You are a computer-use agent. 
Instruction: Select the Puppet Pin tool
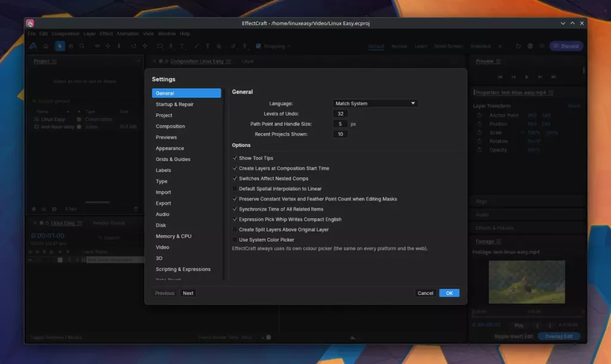pyautogui.click(x=245, y=46)
